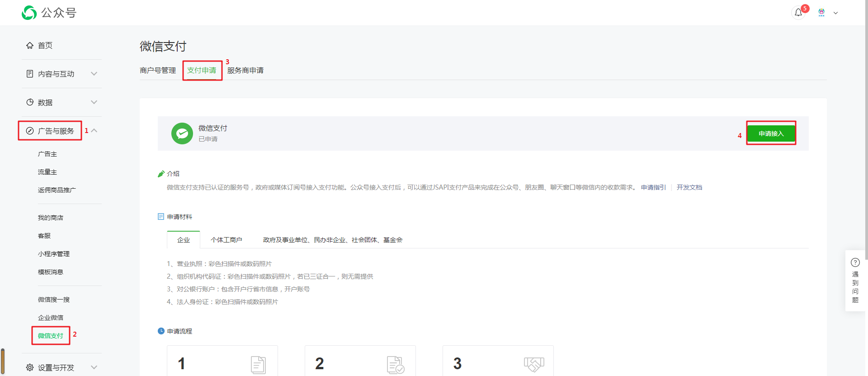Click step 2 verified-document icon
Image resolution: width=868 pixels, height=376 pixels.
coord(396,365)
